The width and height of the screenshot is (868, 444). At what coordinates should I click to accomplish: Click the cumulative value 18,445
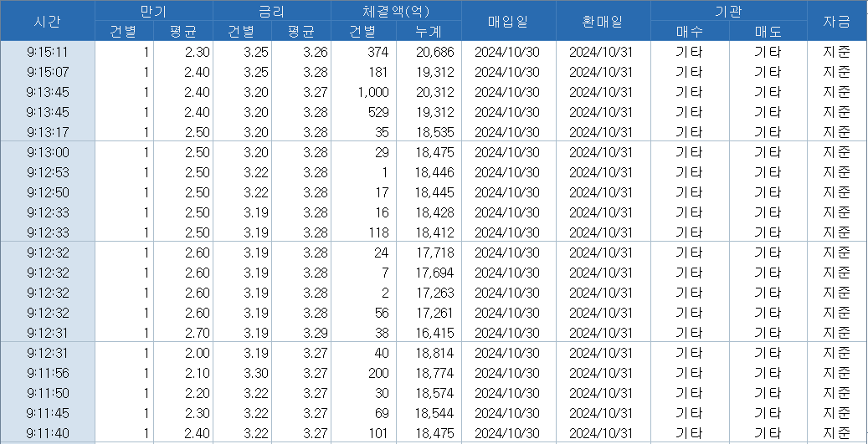point(434,192)
